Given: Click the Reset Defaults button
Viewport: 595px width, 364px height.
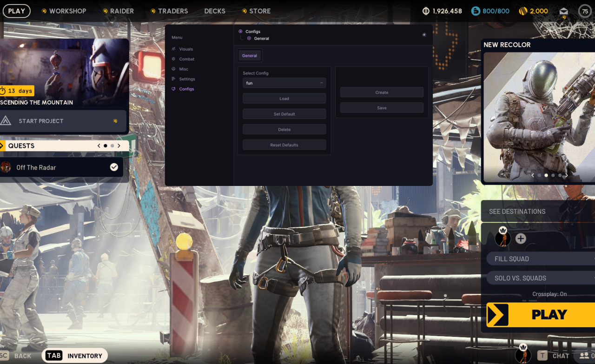Looking at the screenshot, I should [284, 145].
